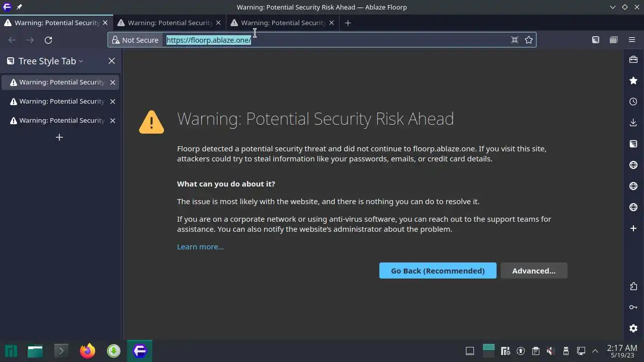
Task: Switch virtual desktop via the pager
Action: click(489, 350)
